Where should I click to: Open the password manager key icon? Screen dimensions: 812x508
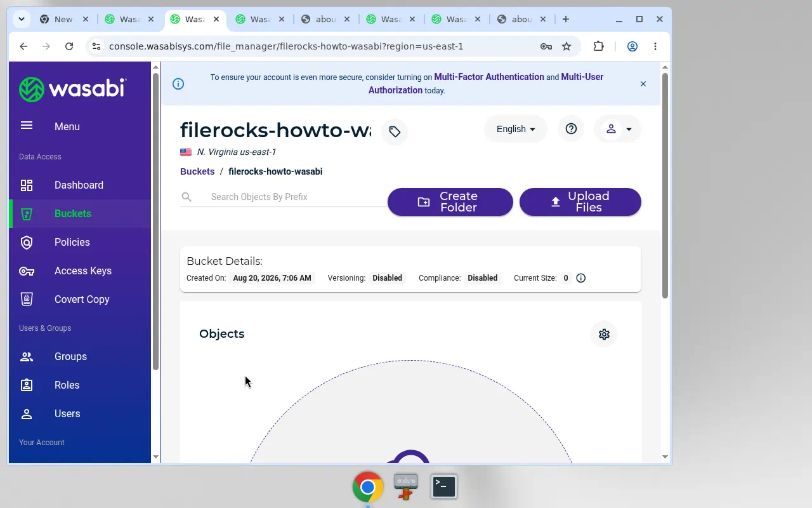click(546, 46)
